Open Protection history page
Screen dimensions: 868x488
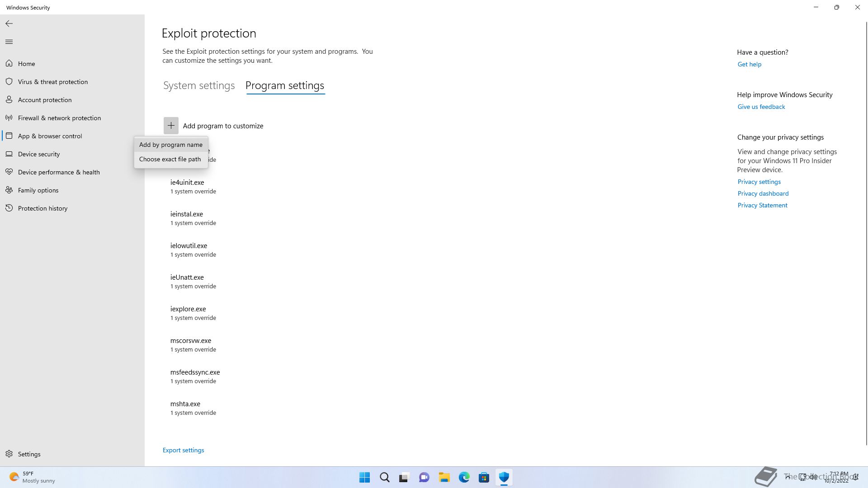(x=42, y=208)
